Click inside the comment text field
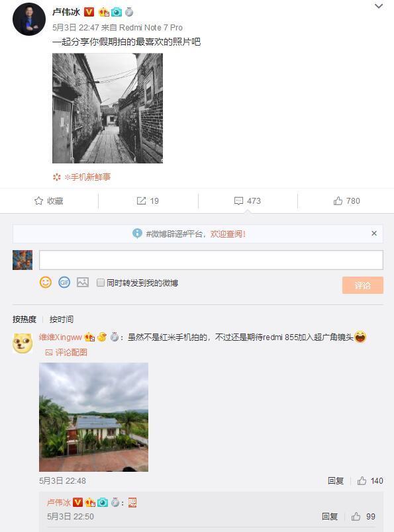This screenshot has height=532, width=394. (211, 260)
